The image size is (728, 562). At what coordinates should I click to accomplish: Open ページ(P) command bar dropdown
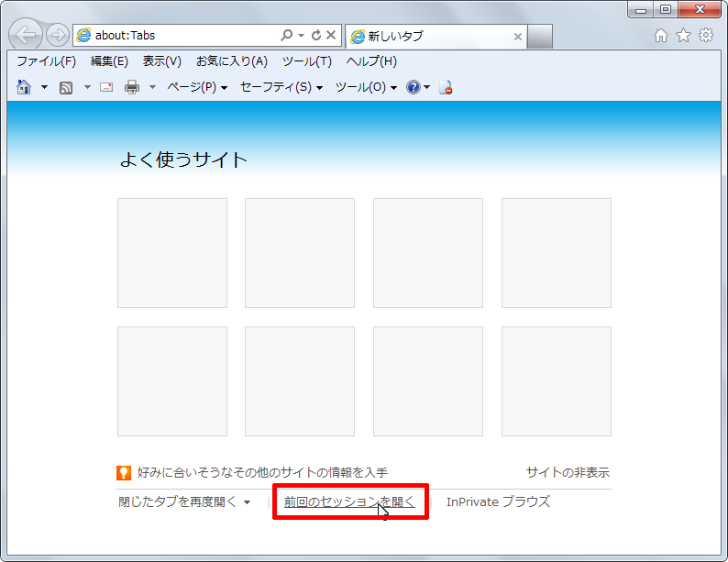click(197, 87)
